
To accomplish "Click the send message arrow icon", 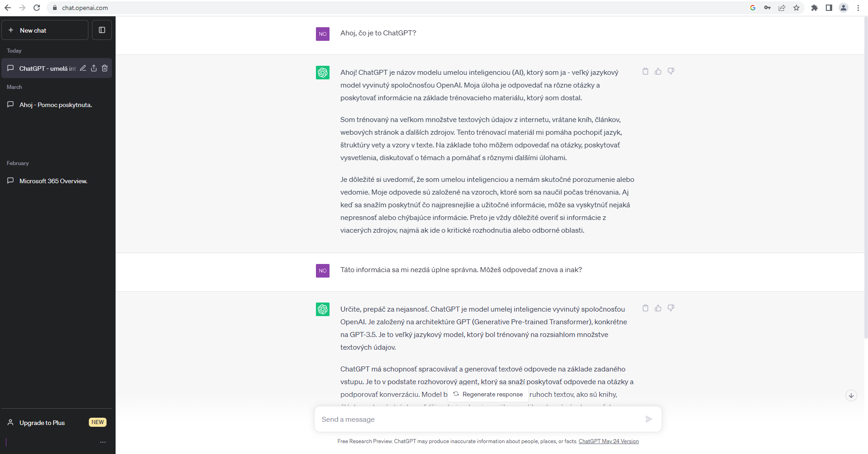I will point(649,420).
